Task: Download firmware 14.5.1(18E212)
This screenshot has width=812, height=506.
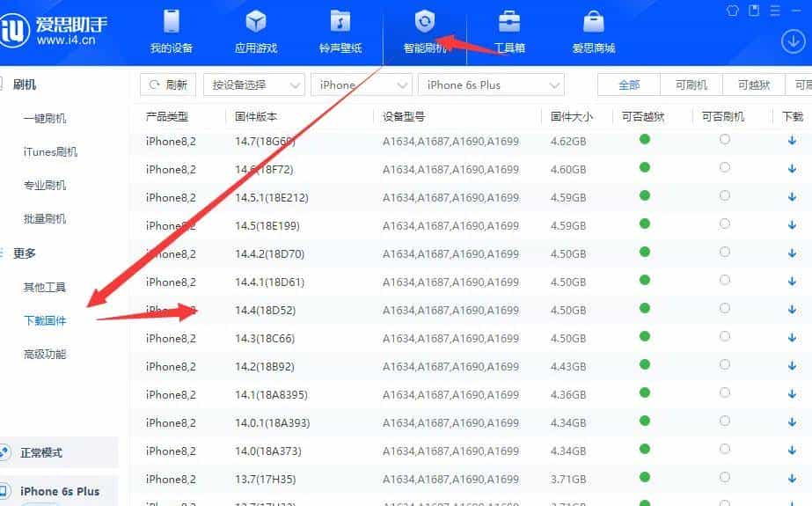Action: pos(792,197)
